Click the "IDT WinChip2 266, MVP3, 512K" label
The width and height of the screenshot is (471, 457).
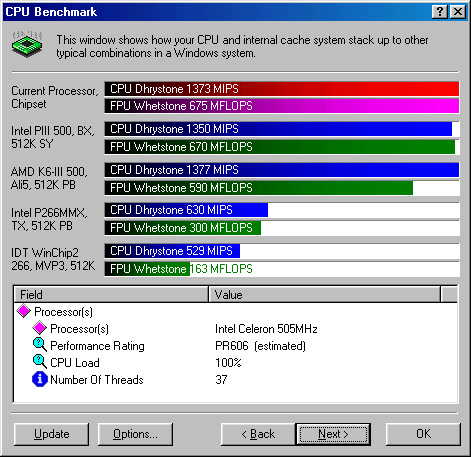click(53, 259)
